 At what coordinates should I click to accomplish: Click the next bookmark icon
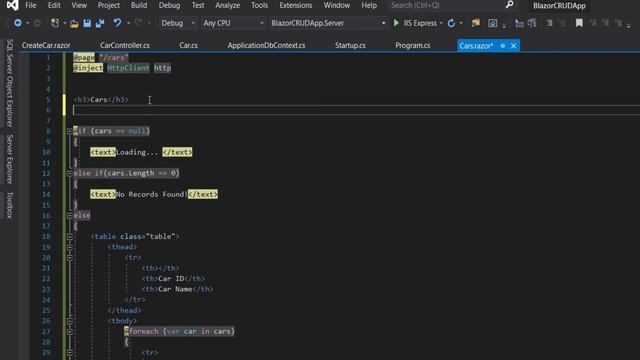[x=606, y=23]
